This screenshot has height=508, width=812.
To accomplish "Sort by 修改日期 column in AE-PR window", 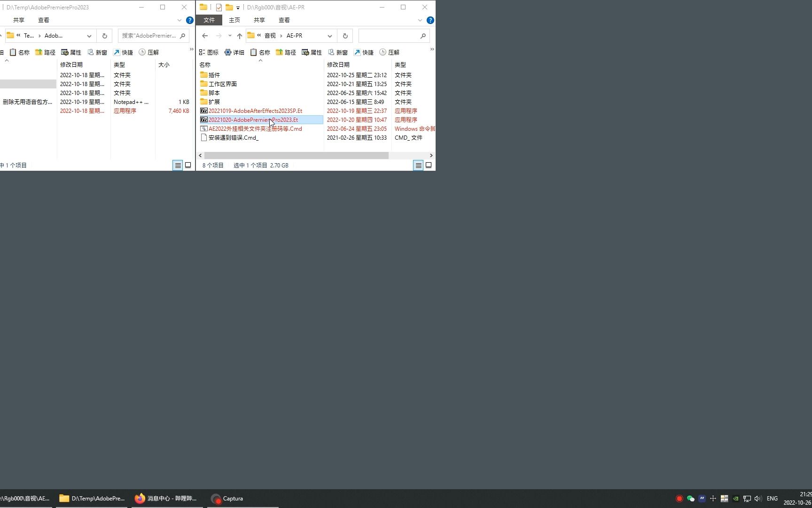I will click(358, 64).
